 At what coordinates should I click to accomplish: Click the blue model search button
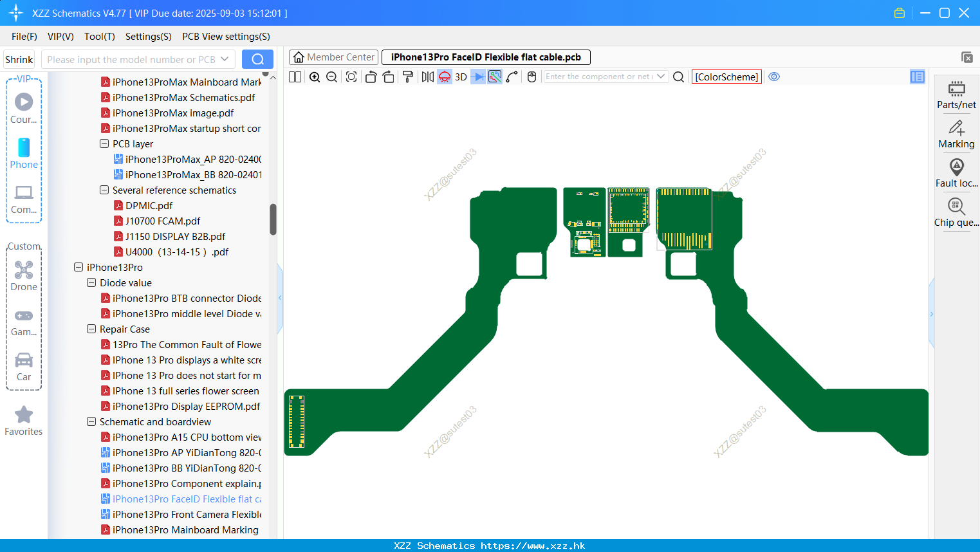[x=257, y=59]
